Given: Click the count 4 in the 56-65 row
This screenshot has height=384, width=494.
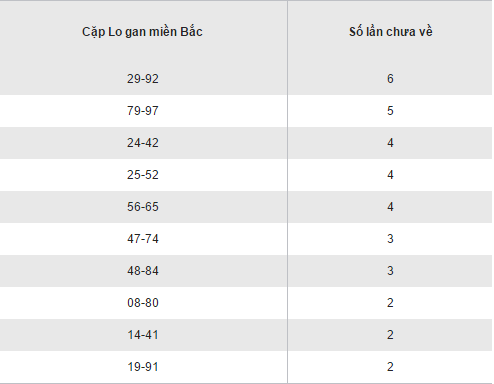Looking at the screenshot, I should click(x=390, y=207).
